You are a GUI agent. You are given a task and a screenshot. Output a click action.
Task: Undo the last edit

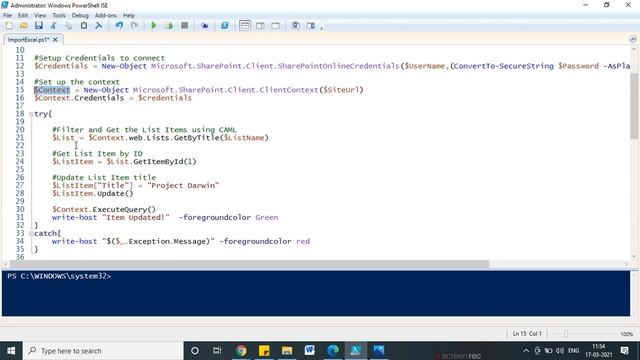click(x=119, y=26)
